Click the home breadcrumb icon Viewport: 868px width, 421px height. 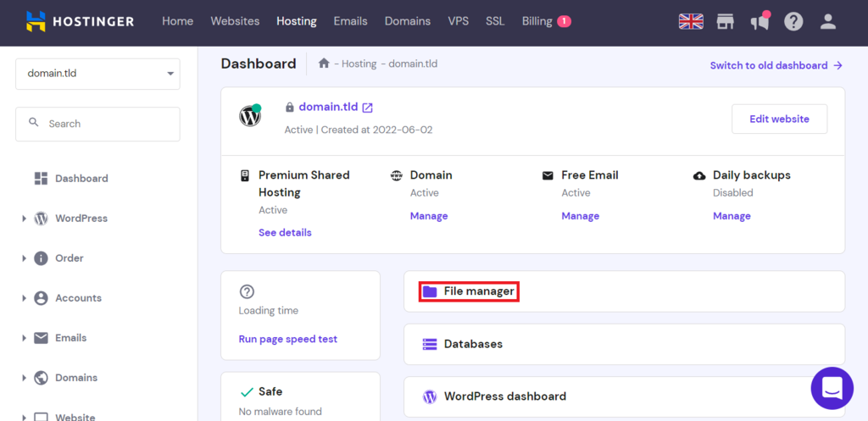coord(324,64)
